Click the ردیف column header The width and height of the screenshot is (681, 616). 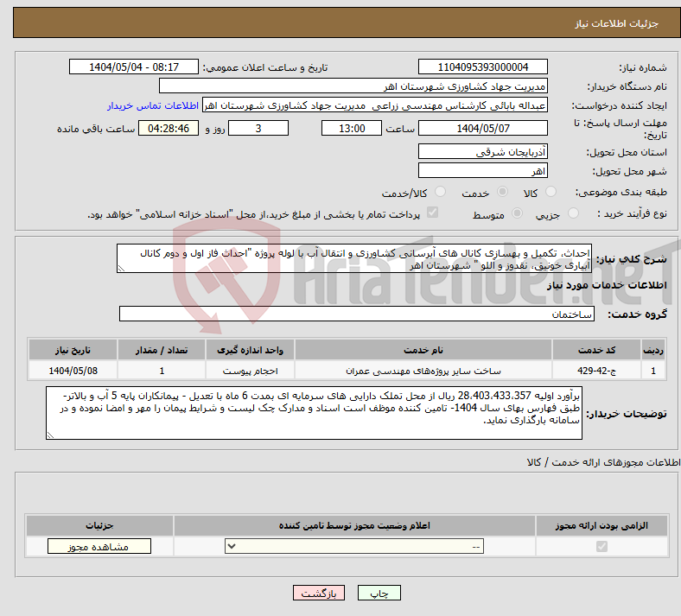[653, 350]
